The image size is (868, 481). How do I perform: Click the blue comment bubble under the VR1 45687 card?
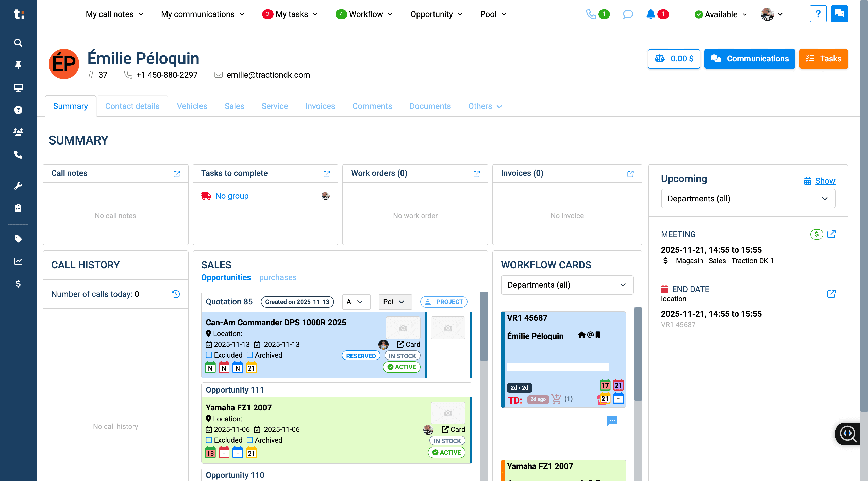tap(612, 420)
